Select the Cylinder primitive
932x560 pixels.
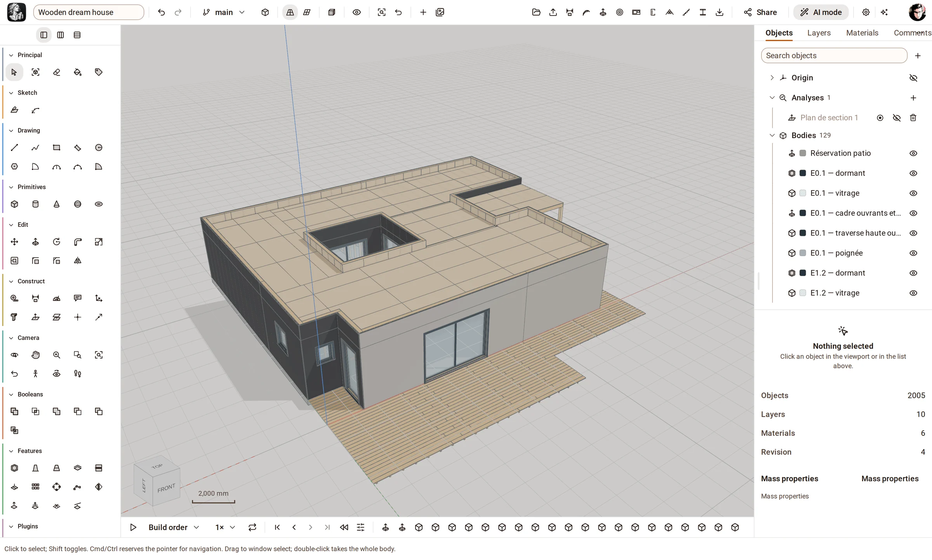[x=35, y=204]
